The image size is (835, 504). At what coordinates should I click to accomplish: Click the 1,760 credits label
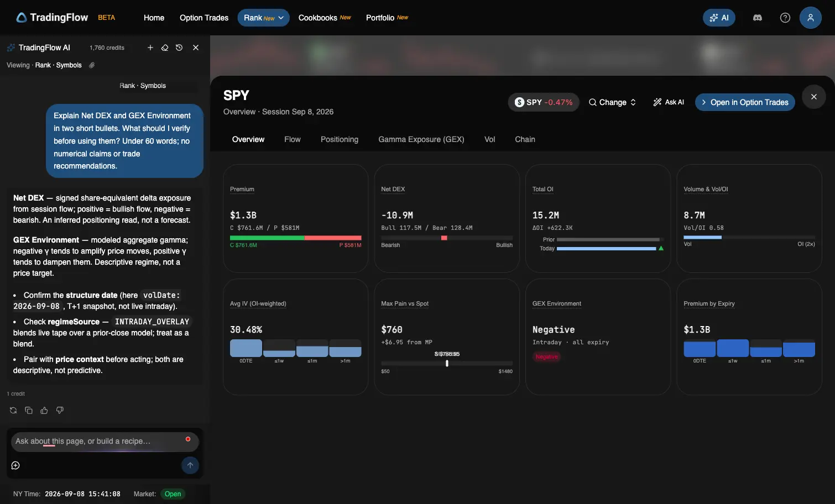107,48
